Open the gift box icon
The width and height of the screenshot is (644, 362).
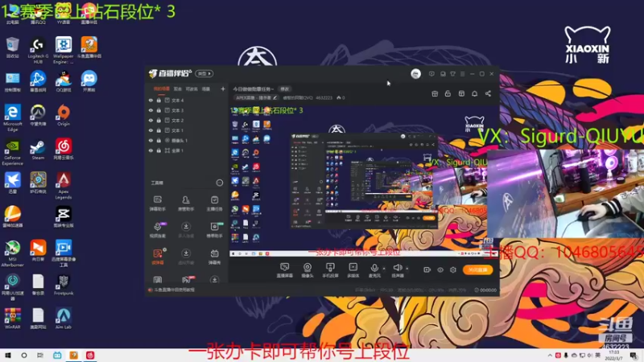435,93
